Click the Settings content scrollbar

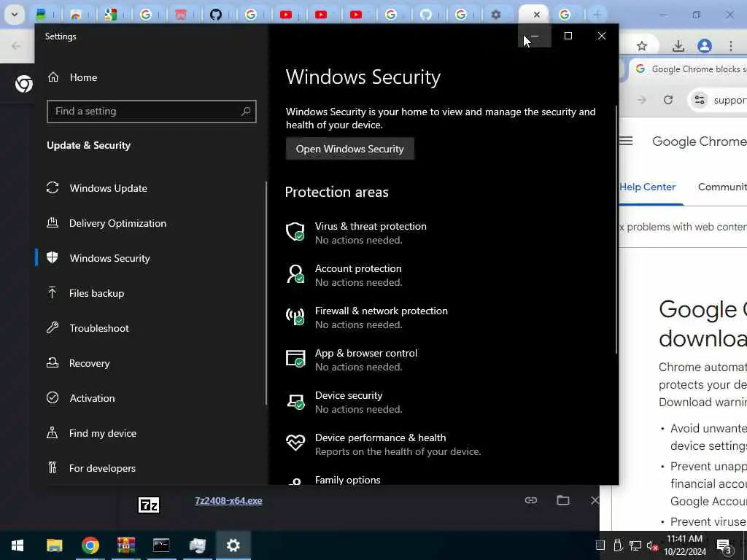point(616,230)
